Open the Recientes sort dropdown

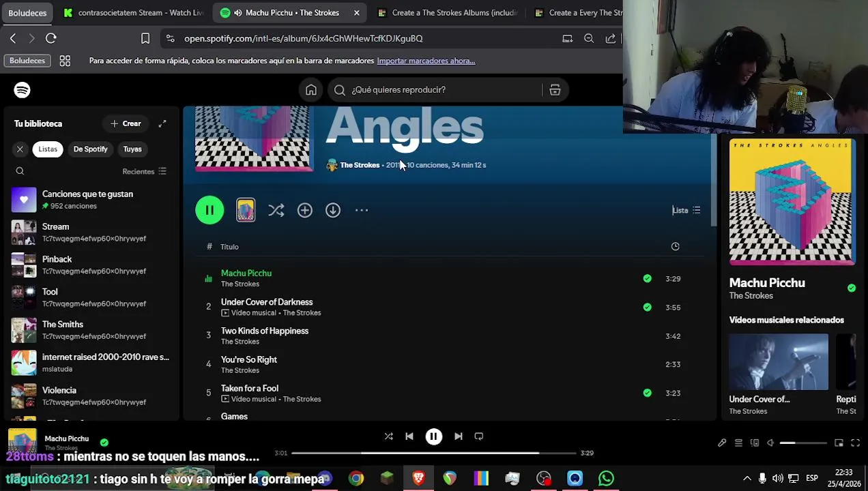(144, 171)
